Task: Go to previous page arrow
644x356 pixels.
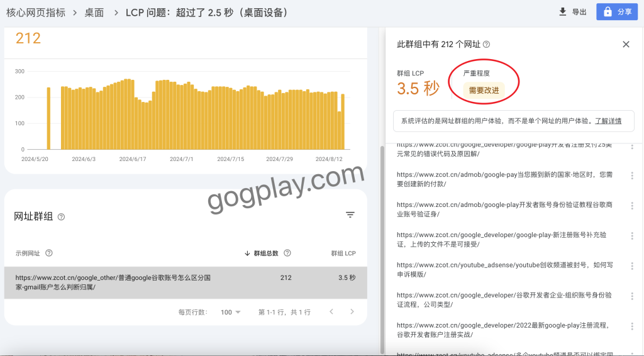Action: click(331, 311)
